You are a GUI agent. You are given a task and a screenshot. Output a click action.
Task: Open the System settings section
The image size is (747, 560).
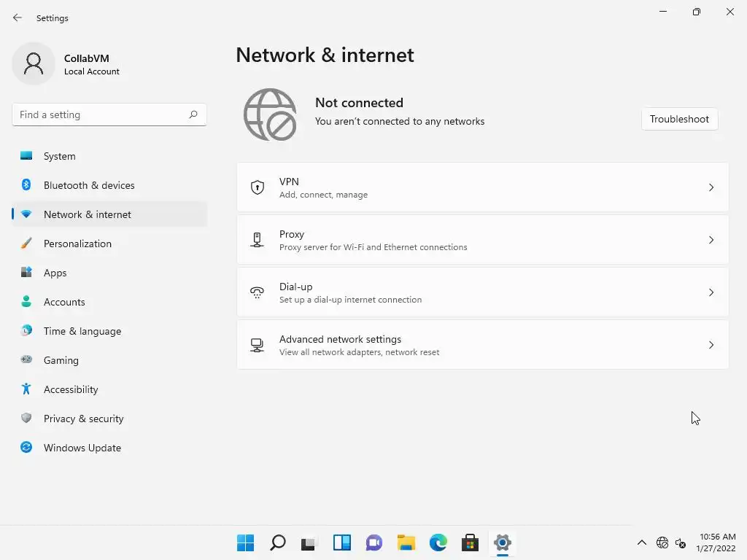coord(59,156)
